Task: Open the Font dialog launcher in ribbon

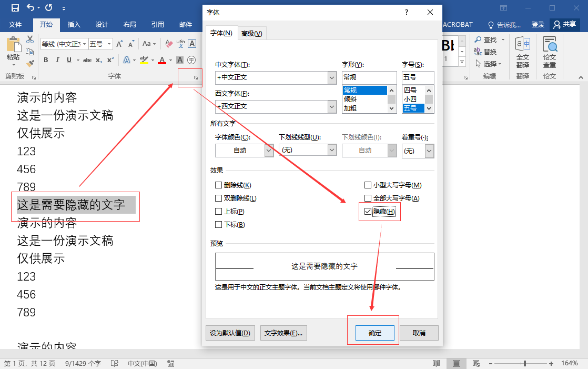Action: (196, 78)
